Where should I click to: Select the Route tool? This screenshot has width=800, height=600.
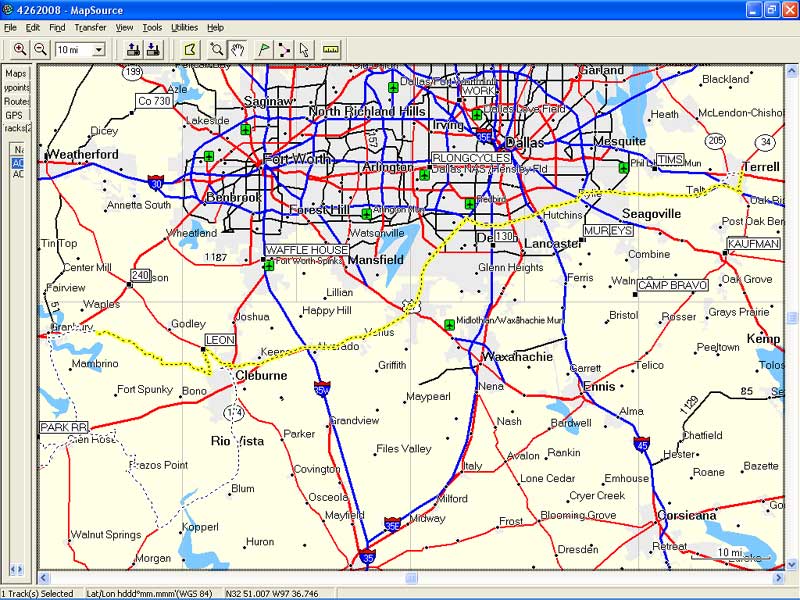click(284, 49)
